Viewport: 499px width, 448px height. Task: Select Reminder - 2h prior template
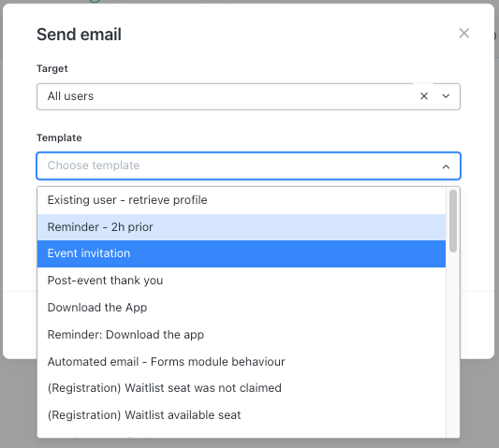242,227
